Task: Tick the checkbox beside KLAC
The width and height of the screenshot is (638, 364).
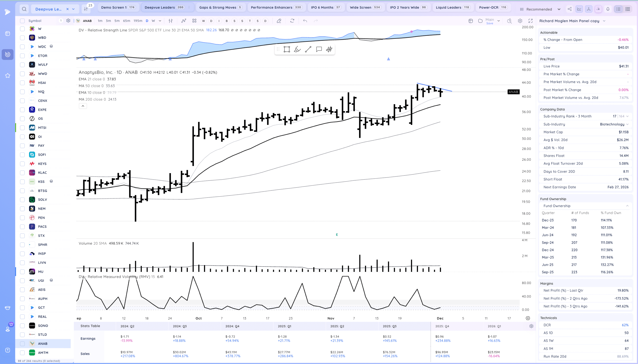Action: point(22,173)
